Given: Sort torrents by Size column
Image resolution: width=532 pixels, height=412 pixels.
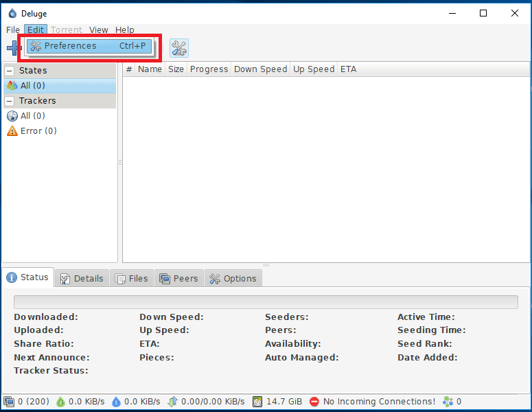Looking at the screenshot, I should 176,69.
